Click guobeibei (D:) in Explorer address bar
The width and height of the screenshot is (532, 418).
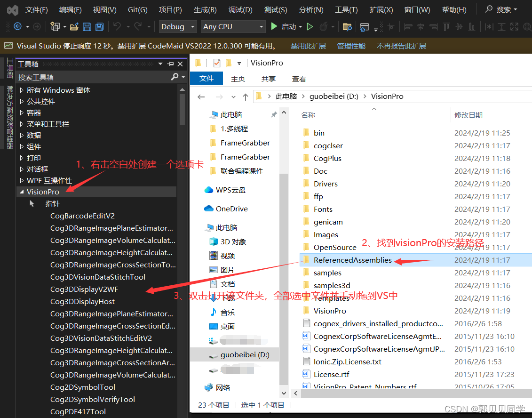(333, 96)
